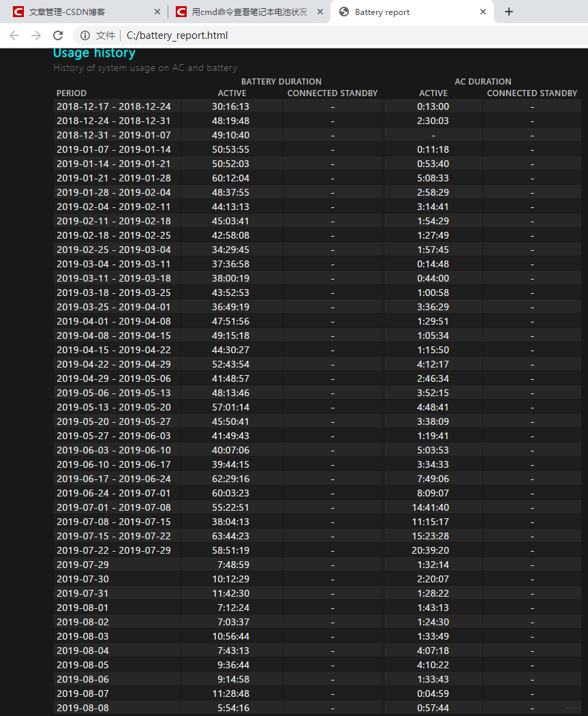Click the browser forward arrow
The height and width of the screenshot is (716, 588).
click(36, 35)
